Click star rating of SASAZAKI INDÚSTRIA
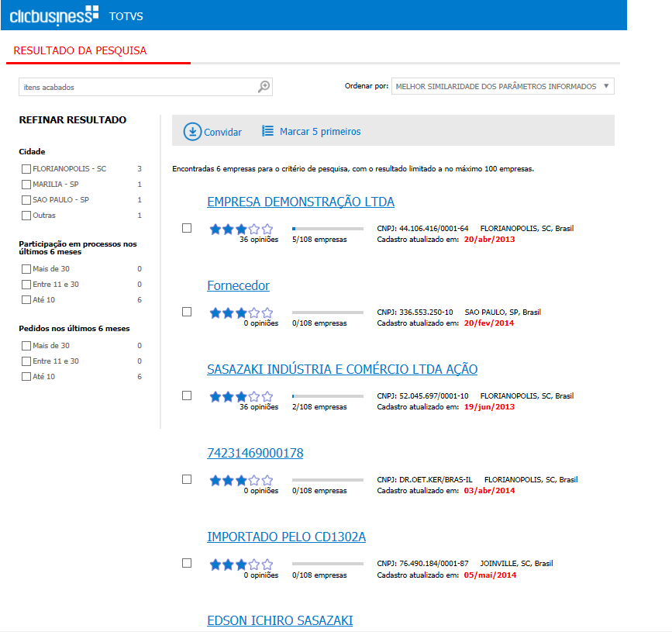Viewport: 672px width, 632px height. [241, 396]
